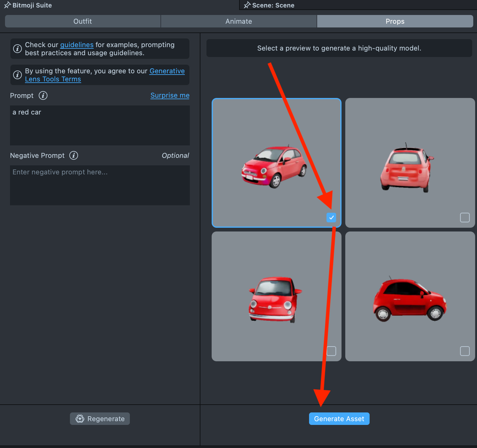
Task: Check the bottom-left front-view car checkbox
Action: point(331,351)
